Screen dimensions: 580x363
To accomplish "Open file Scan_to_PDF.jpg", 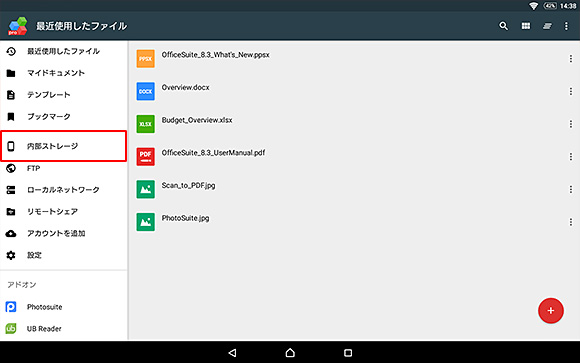I will [x=188, y=185].
